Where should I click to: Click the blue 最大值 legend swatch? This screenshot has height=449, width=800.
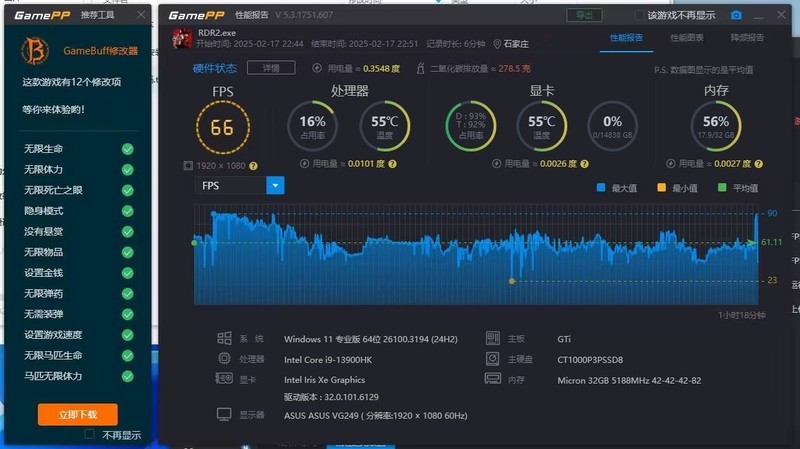click(601, 188)
